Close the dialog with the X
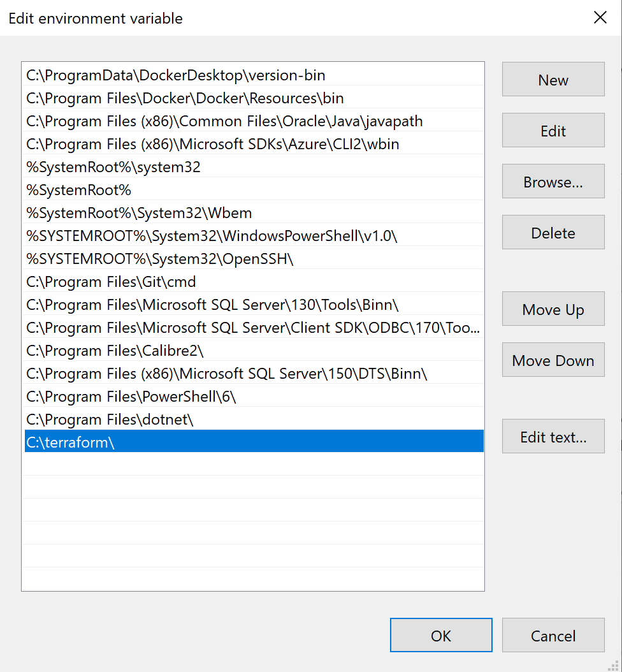 pyautogui.click(x=600, y=17)
